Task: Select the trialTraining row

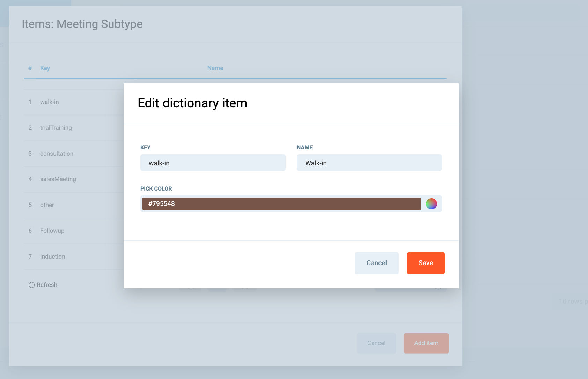Action: pyautogui.click(x=56, y=128)
